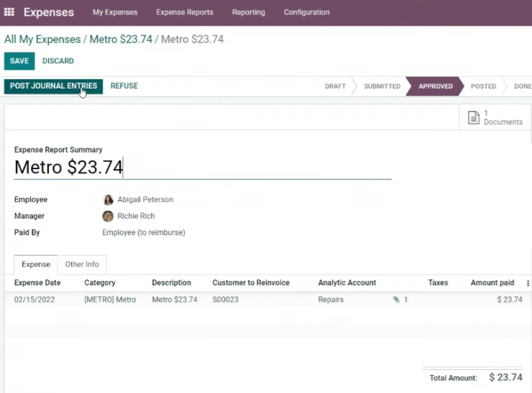This screenshot has height=393, width=532.
Task: Sort by Description column header
Action: tap(171, 283)
